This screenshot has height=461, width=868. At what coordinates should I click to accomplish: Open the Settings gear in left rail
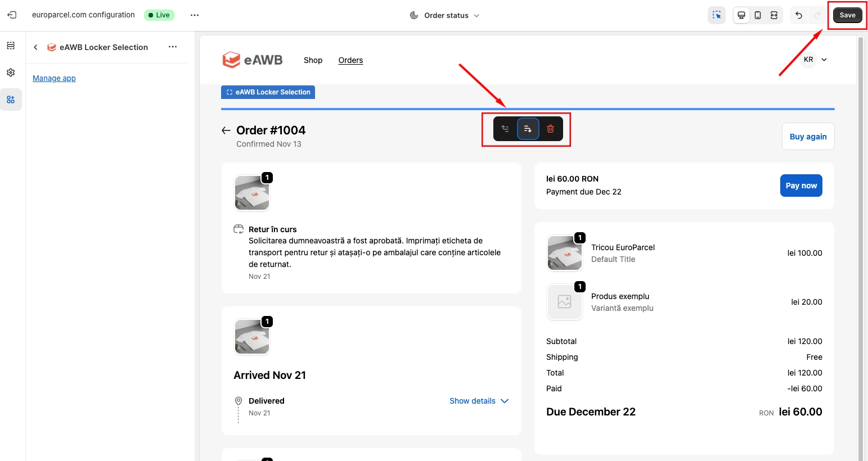pyautogui.click(x=11, y=73)
